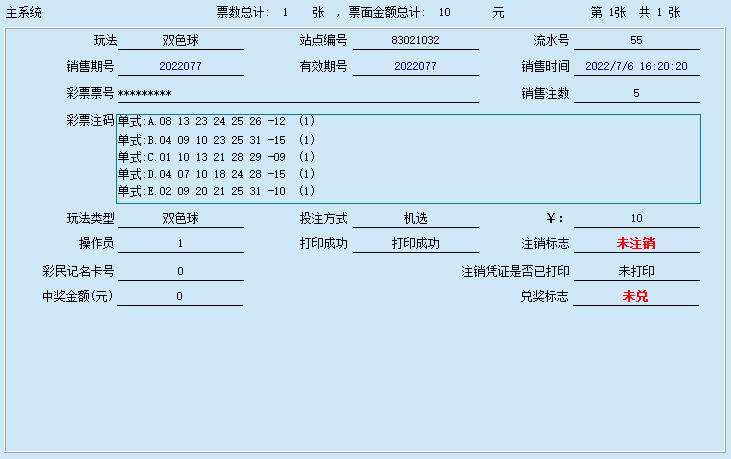Click the 操作员 field showing 1
The image size is (731, 459).
[x=180, y=244]
